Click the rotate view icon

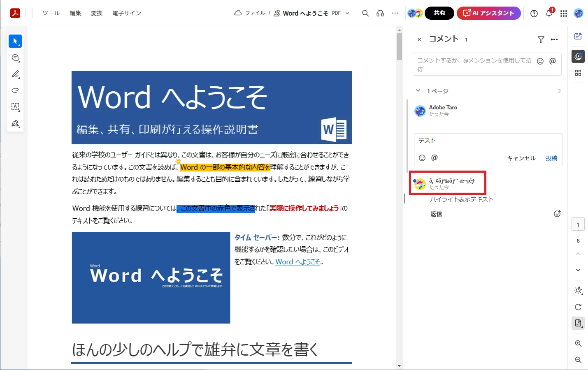click(x=578, y=307)
